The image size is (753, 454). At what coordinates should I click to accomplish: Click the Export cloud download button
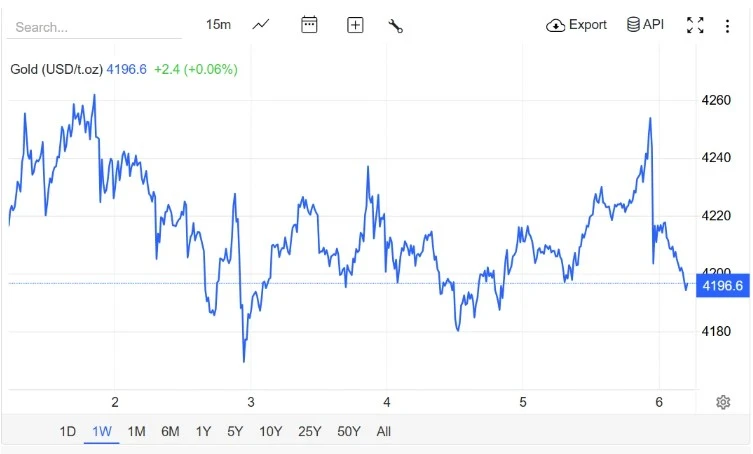(x=576, y=25)
